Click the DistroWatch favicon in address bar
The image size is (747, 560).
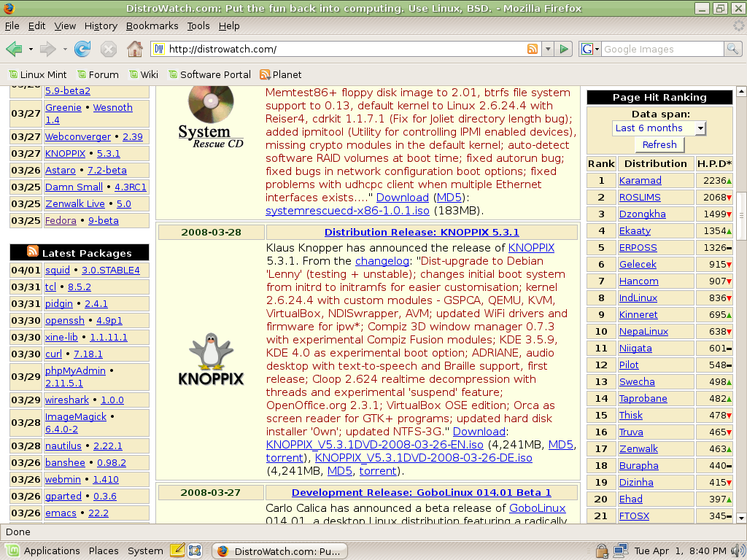(x=159, y=49)
